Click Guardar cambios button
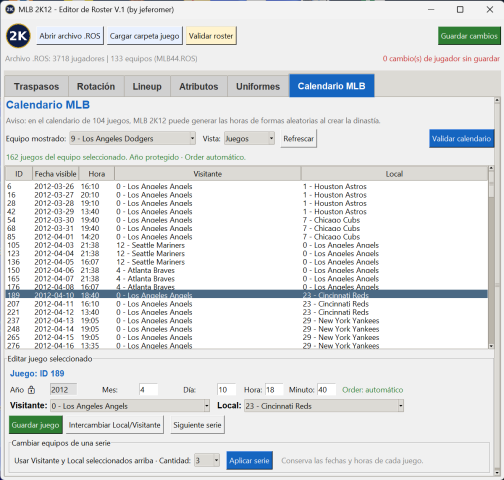The image size is (504, 480). tap(469, 36)
